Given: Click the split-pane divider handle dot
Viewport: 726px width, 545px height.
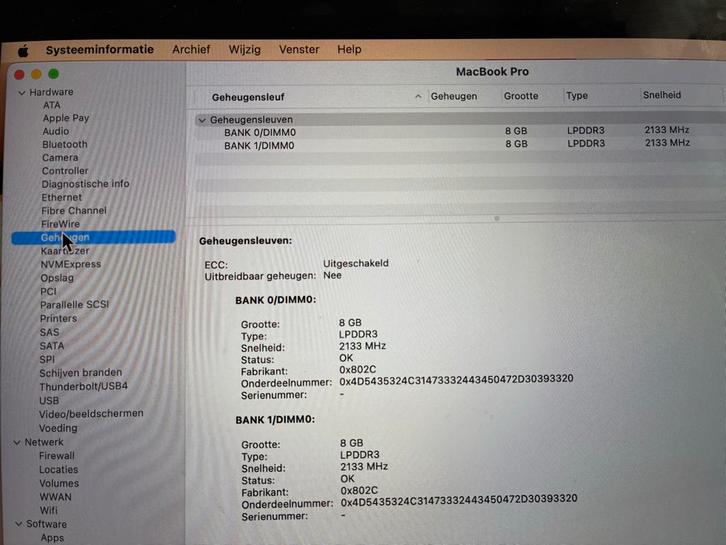Looking at the screenshot, I should click(x=497, y=218).
